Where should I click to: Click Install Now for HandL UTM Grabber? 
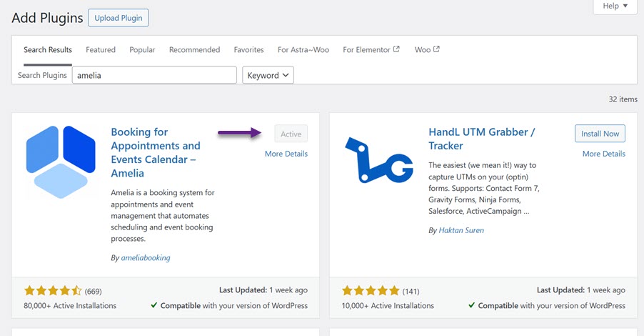coord(600,134)
